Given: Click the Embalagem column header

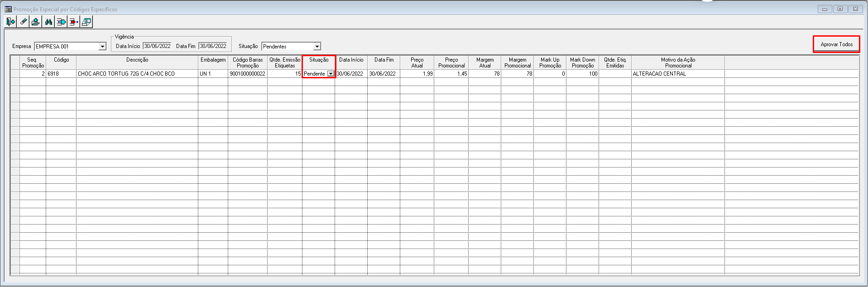Looking at the screenshot, I should pos(213,62).
